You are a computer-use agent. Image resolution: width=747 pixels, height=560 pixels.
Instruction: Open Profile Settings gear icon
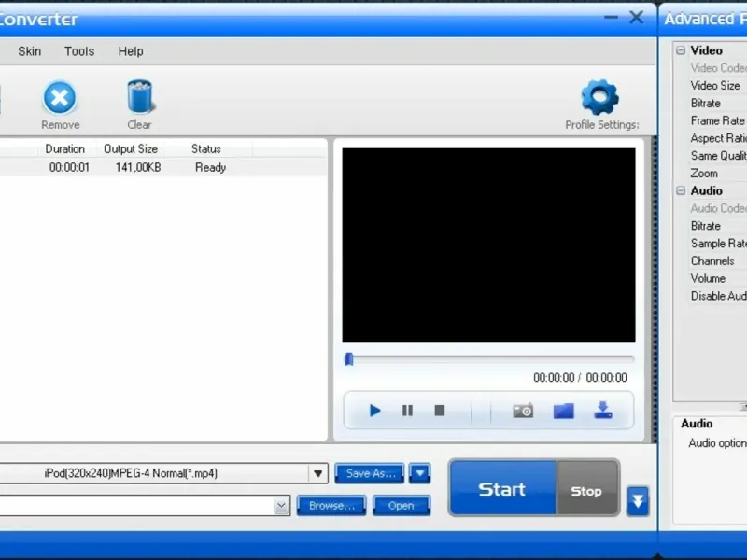[599, 97]
